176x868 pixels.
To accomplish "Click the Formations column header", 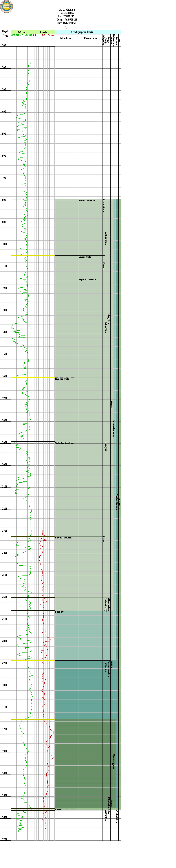I will point(91,38).
